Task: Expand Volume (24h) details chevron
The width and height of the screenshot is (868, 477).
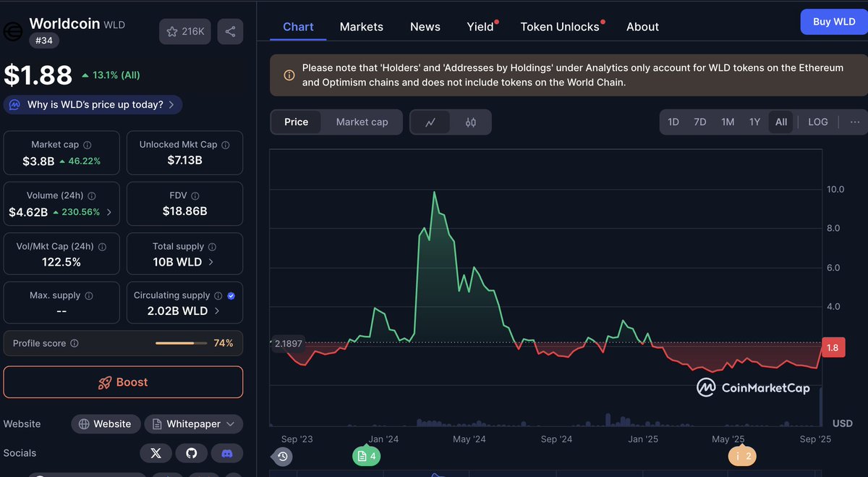Action: click(x=109, y=213)
